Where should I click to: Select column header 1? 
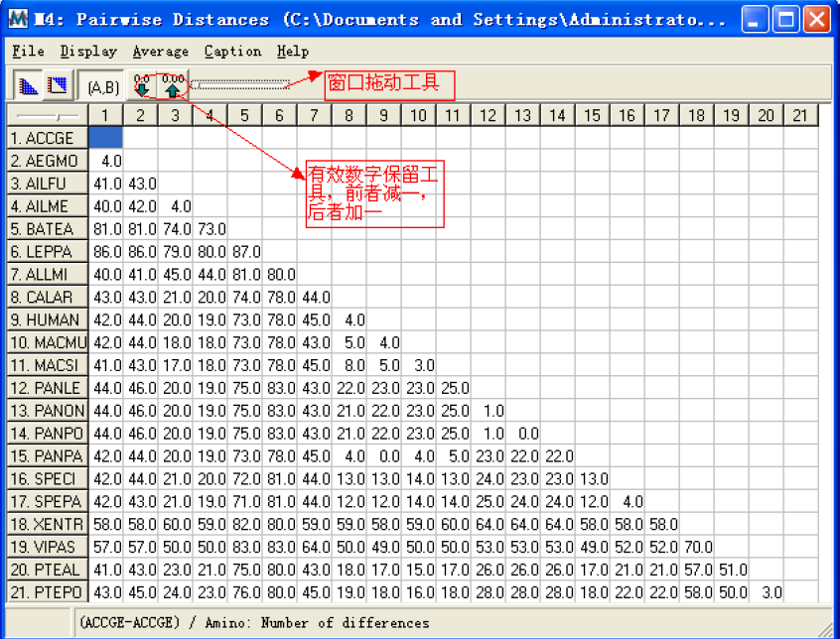105,116
